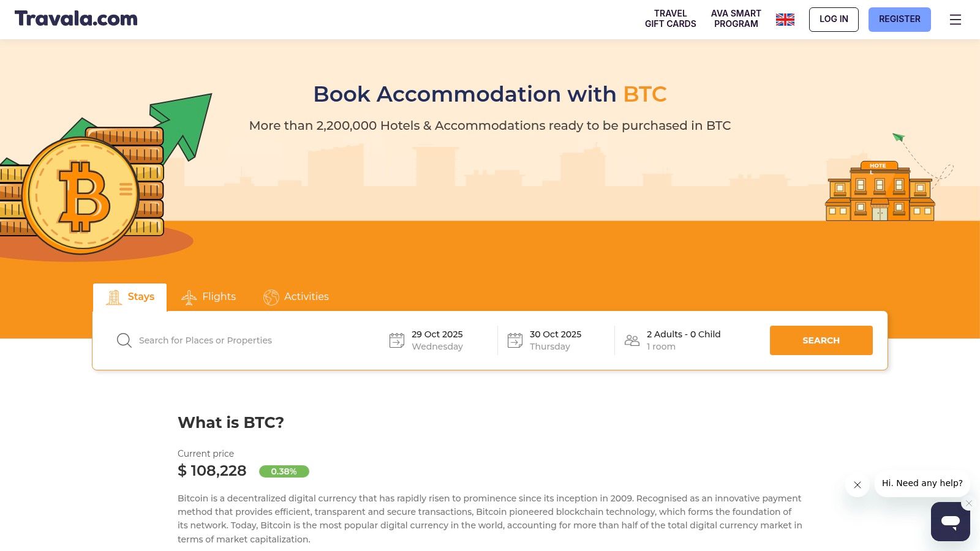
Task: Focus the Search for Places or Properties field
Action: coord(245,340)
